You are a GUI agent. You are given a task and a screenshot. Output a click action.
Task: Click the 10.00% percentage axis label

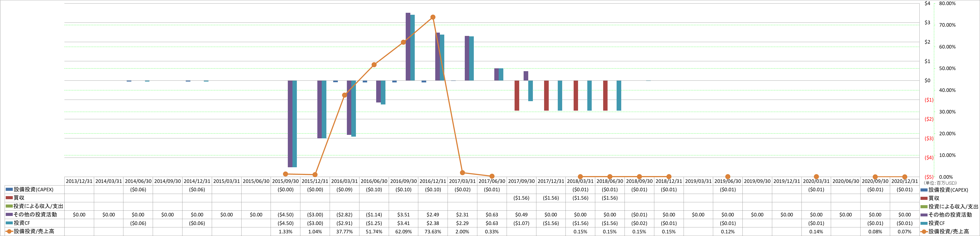pos(947,155)
